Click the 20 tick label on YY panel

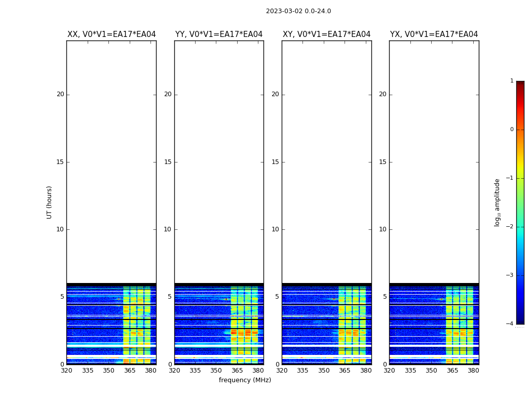coord(168,94)
